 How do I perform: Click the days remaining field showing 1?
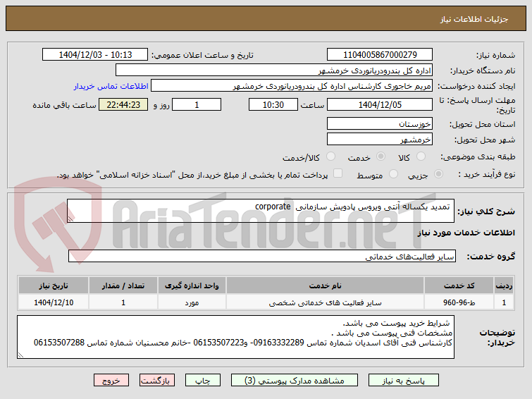[x=197, y=104]
